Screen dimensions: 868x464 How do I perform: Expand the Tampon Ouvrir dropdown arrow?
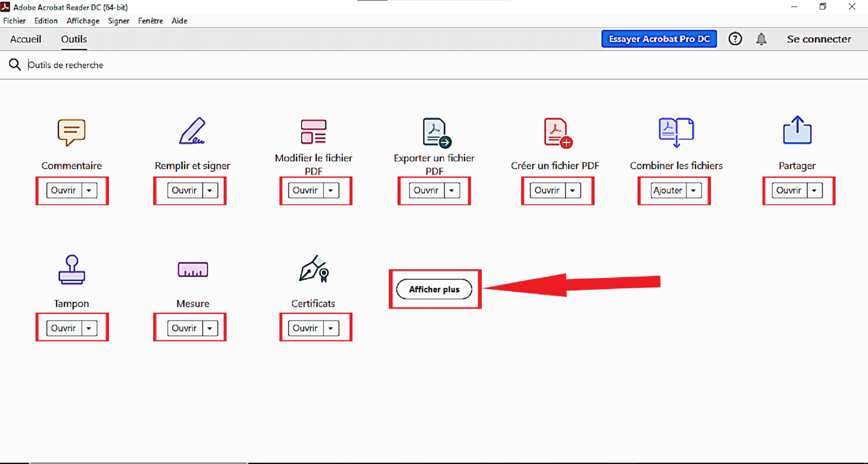[89, 328]
